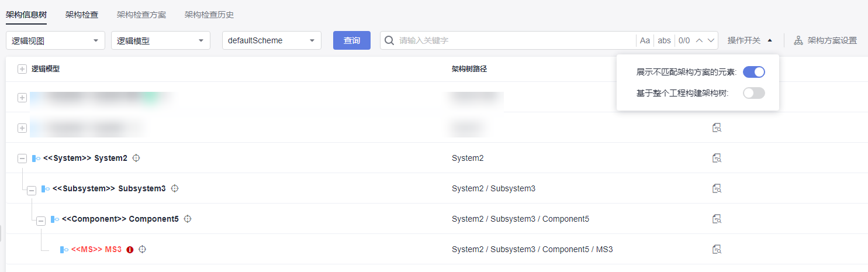Image resolution: width=868 pixels, height=272 pixels.
Task: Toggle show elements not matching architecture scheme
Action: tap(753, 72)
